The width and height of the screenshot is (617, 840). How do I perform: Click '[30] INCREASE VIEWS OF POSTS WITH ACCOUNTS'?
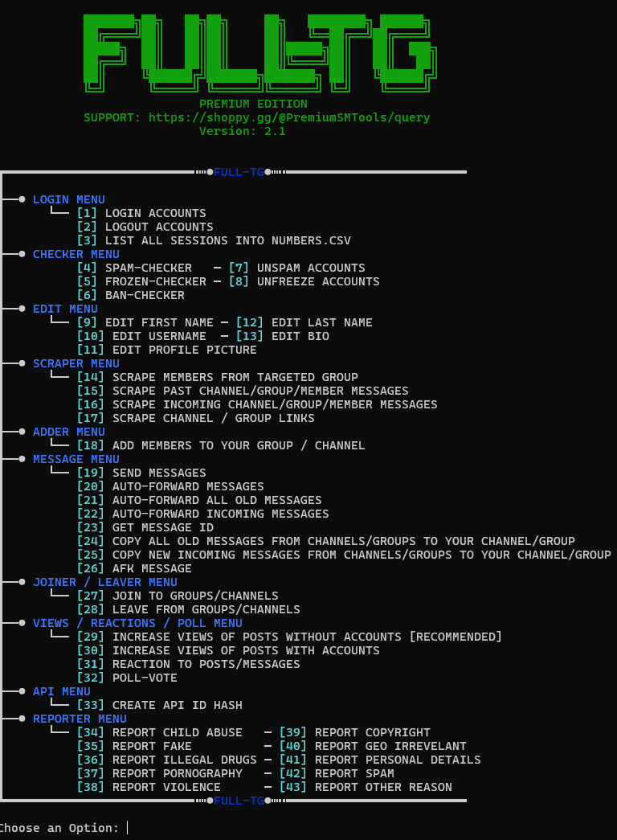(228, 650)
